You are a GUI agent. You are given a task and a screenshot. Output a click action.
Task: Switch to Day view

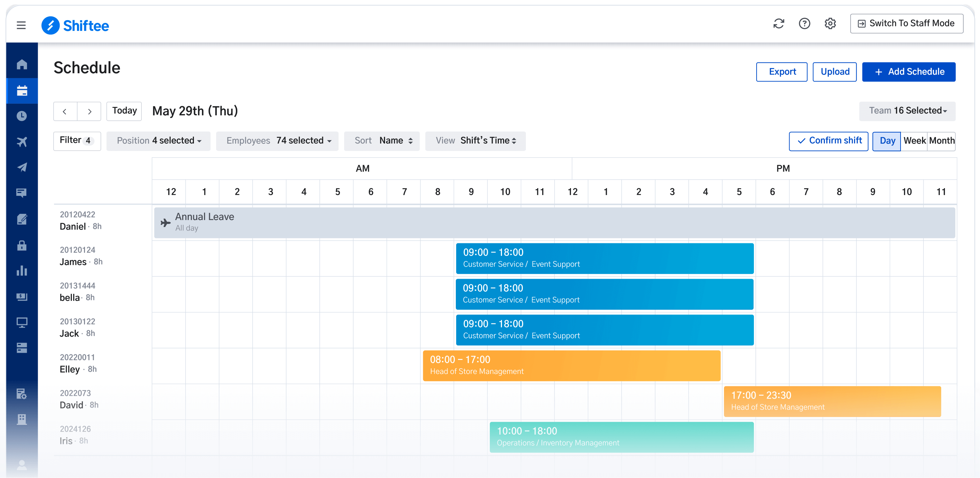pos(887,141)
